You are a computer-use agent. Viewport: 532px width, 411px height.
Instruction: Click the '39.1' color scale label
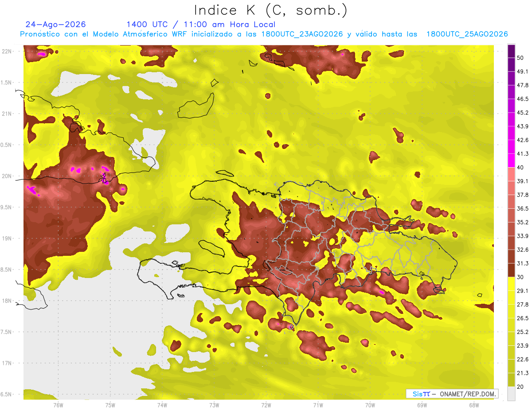click(x=522, y=181)
